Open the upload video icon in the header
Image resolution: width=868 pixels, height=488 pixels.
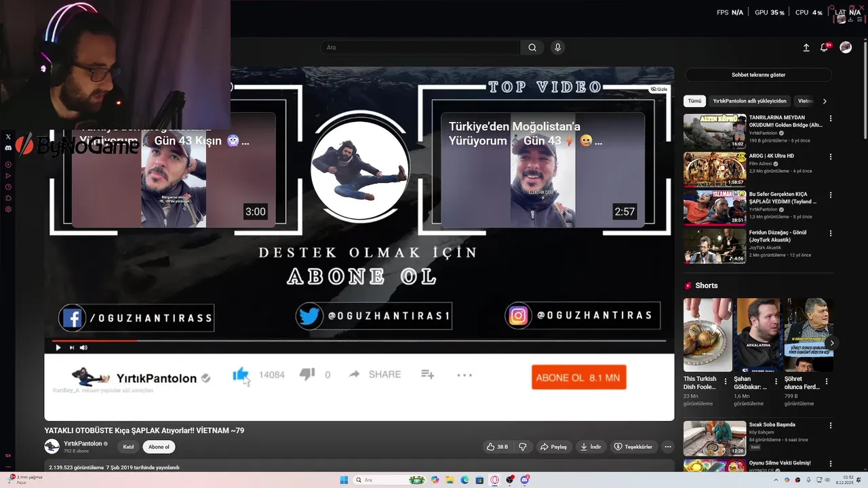(806, 47)
